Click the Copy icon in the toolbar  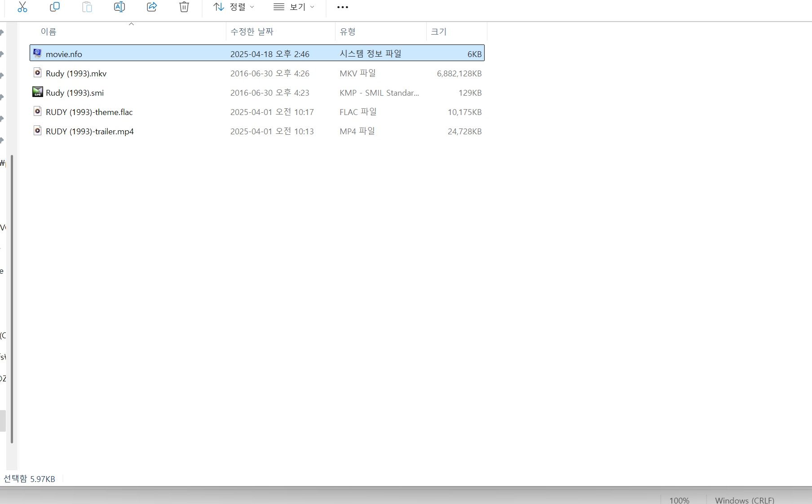(x=54, y=7)
